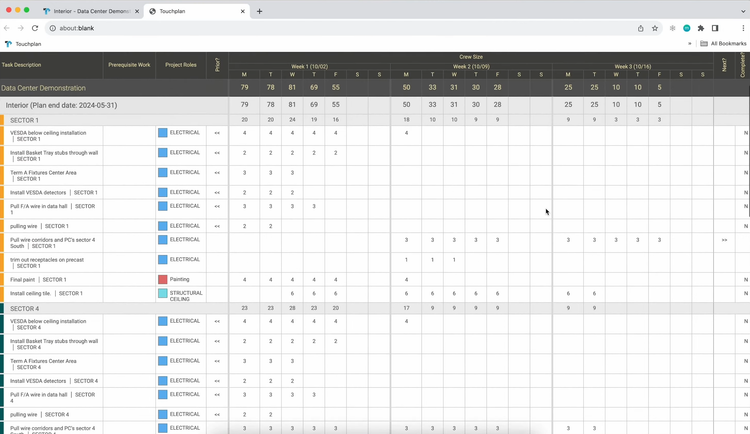This screenshot has height=434, width=750.
Task: Click prior arrows for Install Basket Tray SECTOR 4
Action: [217, 341]
